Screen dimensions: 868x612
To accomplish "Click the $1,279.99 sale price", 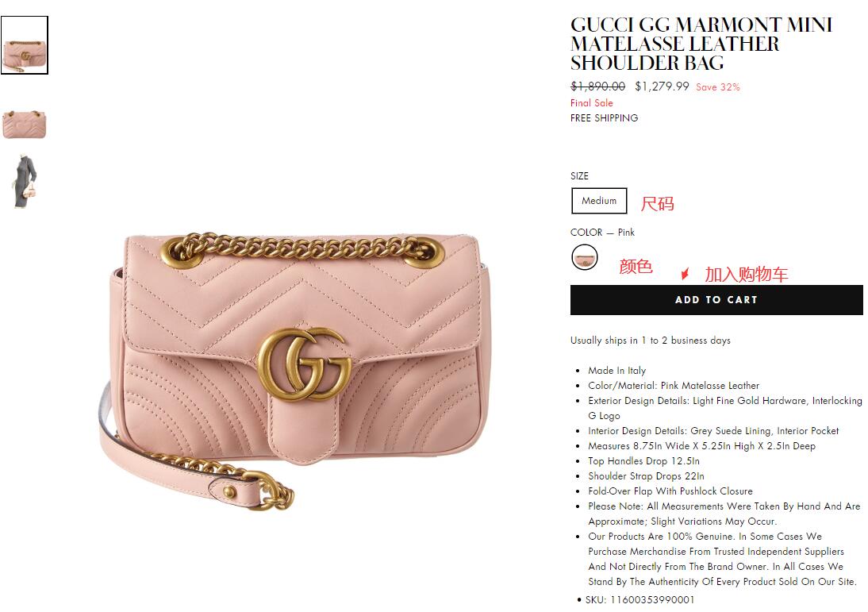I will pyautogui.click(x=662, y=87).
